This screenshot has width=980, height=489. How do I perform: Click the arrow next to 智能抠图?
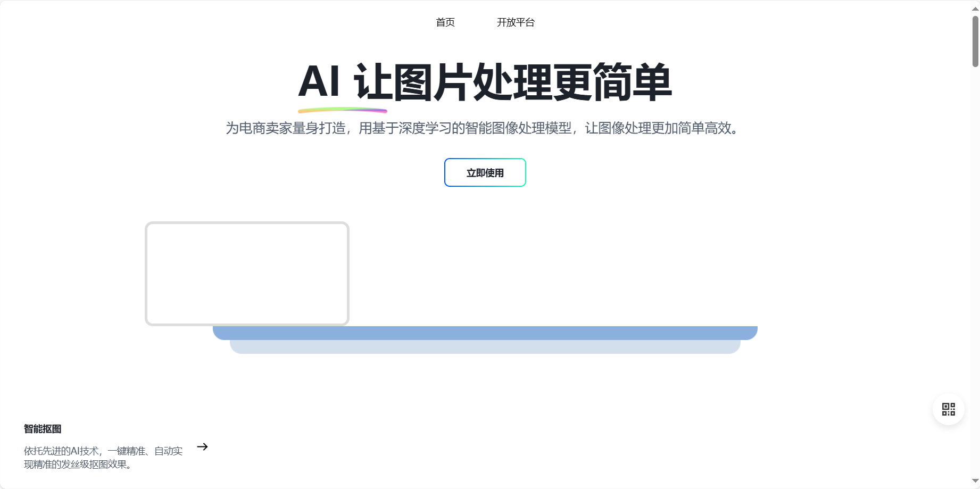point(203,447)
